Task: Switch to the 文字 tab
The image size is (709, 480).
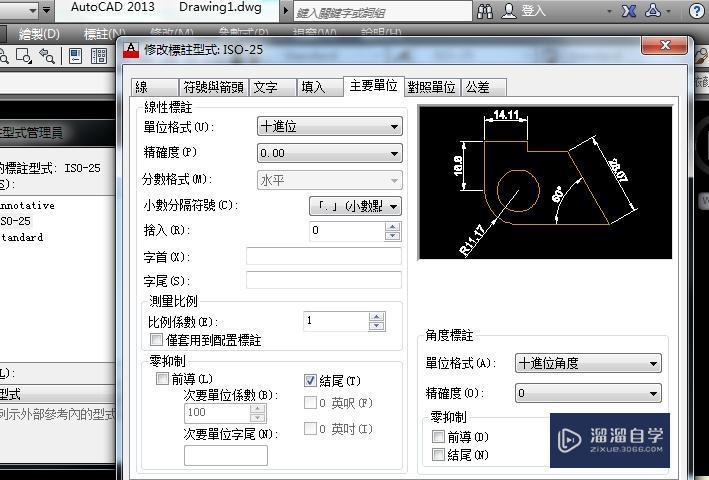Action: tap(273, 87)
